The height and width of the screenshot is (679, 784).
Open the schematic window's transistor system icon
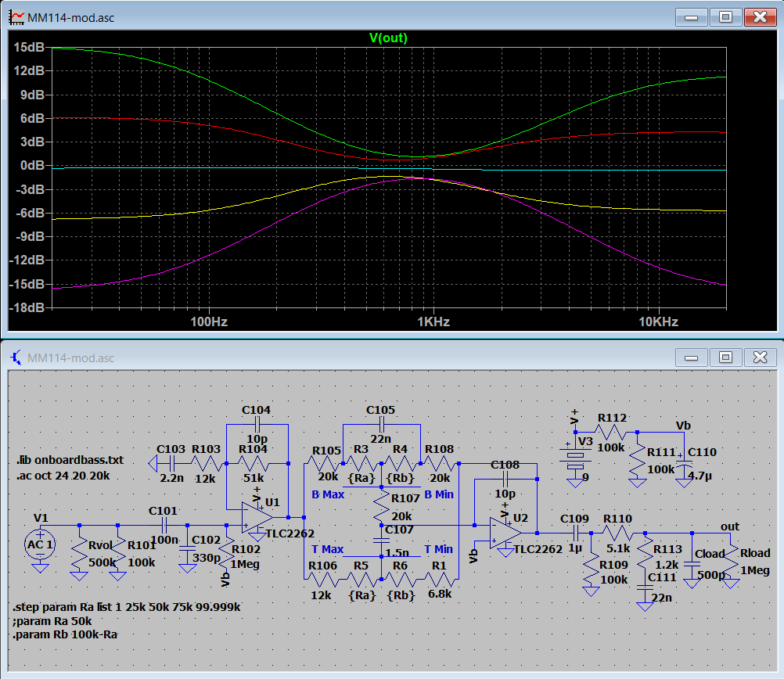pyautogui.click(x=16, y=357)
